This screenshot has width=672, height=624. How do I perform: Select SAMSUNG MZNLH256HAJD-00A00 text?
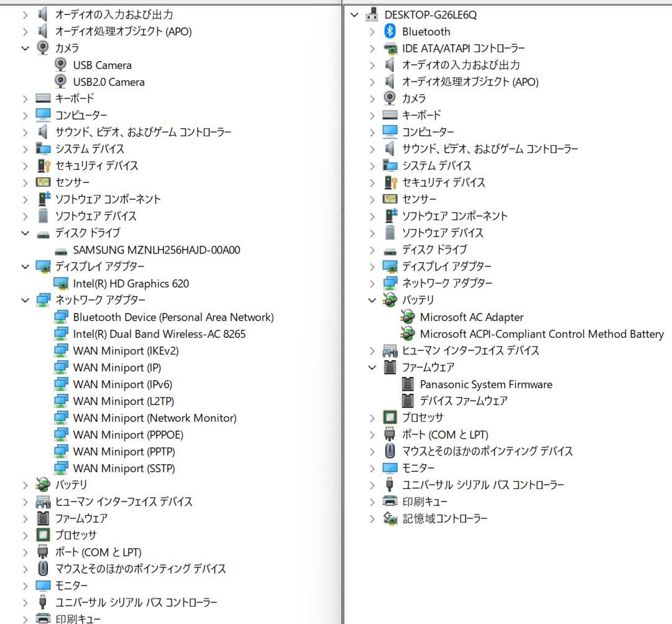157,249
